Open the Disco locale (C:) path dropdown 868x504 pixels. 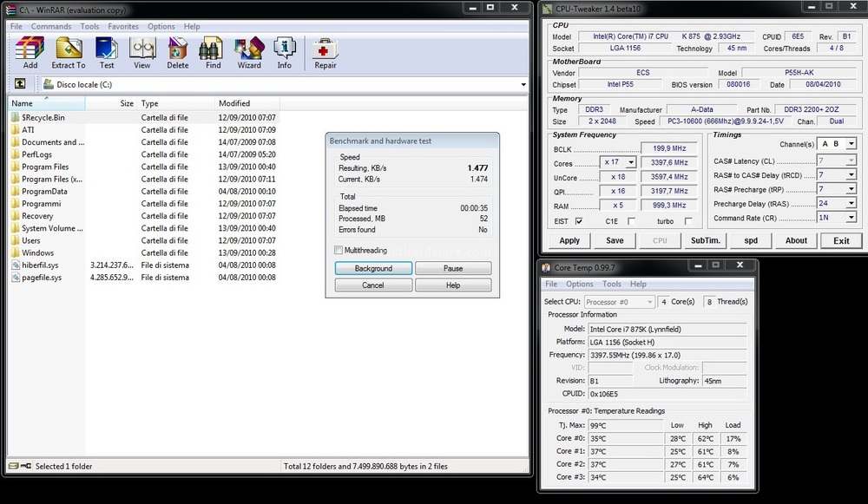pos(523,85)
